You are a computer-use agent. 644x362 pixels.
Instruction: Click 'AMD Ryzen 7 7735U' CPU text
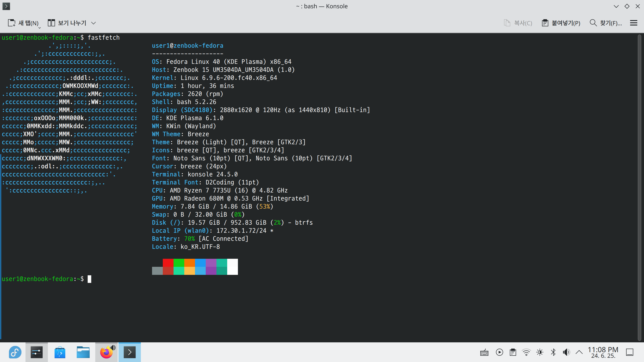200,190
